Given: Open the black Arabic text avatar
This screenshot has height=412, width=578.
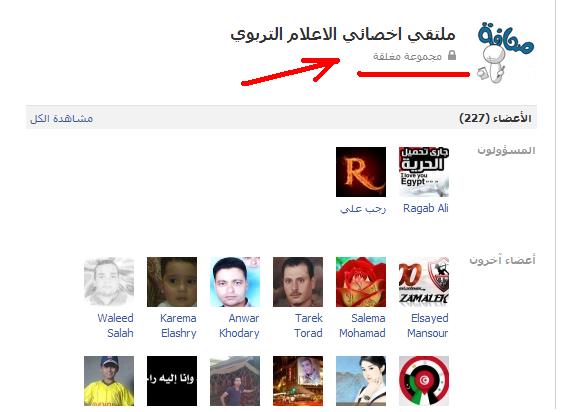Looking at the screenshot, I should pos(172,381).
